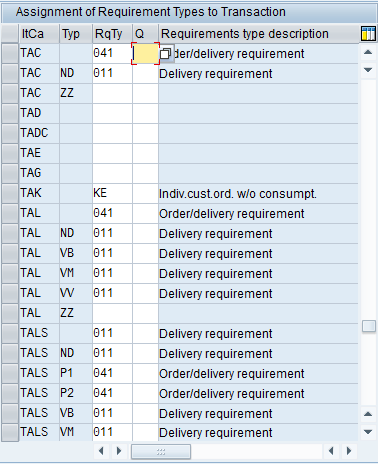
Task: Open value help for the Q field
Action: click(166, 54)
